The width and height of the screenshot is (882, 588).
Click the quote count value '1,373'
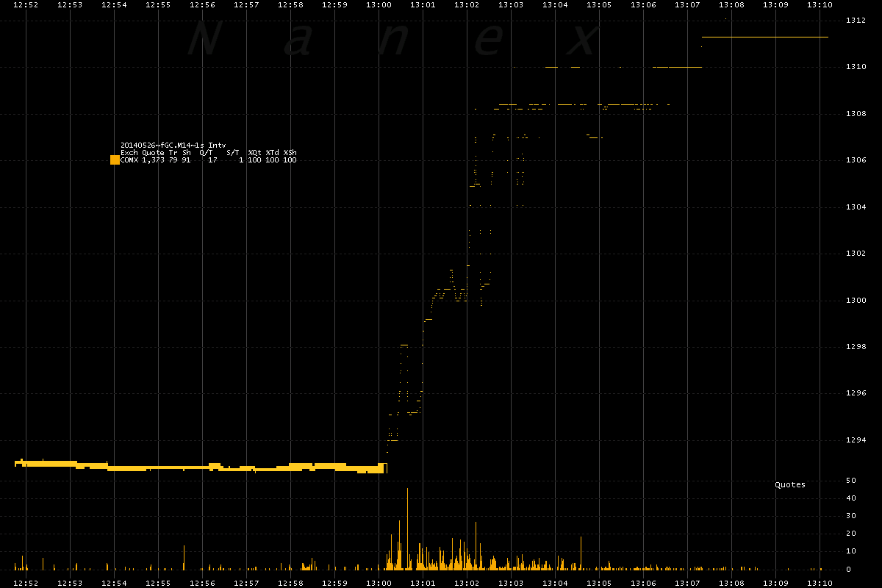(153, 159)
